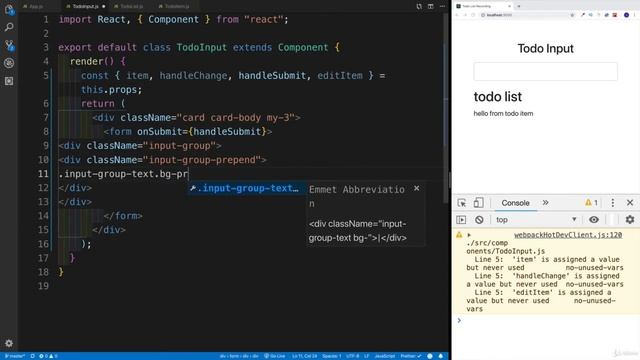
Task: Click the master git branch in the status bar
Action: click(15, 356)
